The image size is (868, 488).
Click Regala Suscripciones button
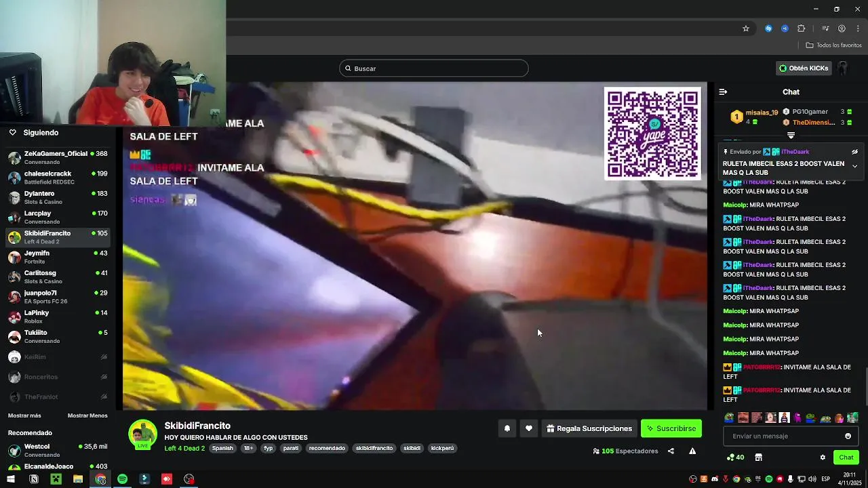pyautogui.click(x=589, y=428)
